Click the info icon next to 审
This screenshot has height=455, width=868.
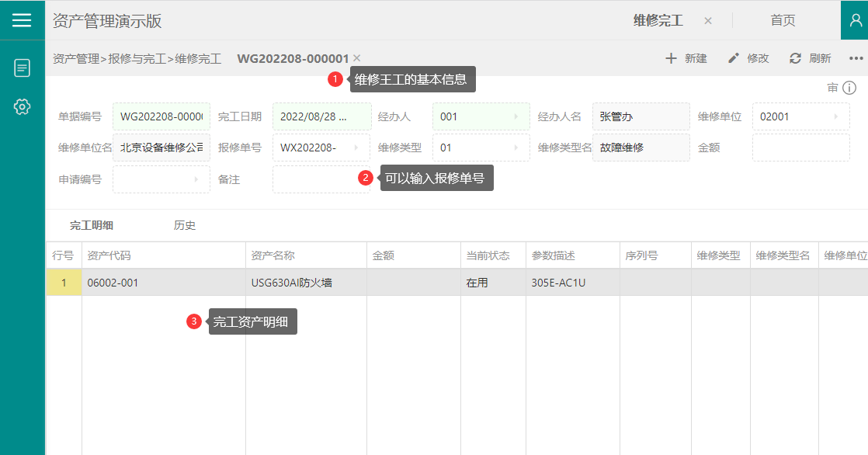coord(849,89)
